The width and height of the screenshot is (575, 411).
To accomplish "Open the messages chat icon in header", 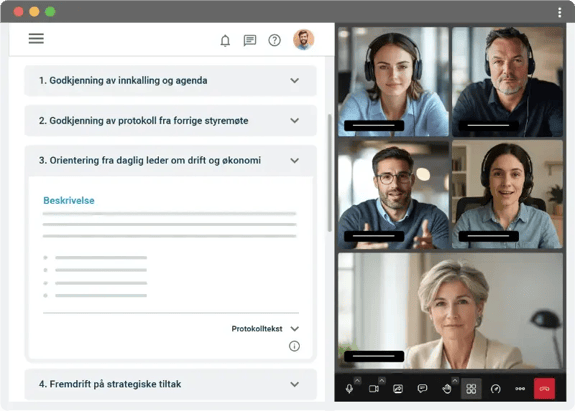I will pos(250,40).
